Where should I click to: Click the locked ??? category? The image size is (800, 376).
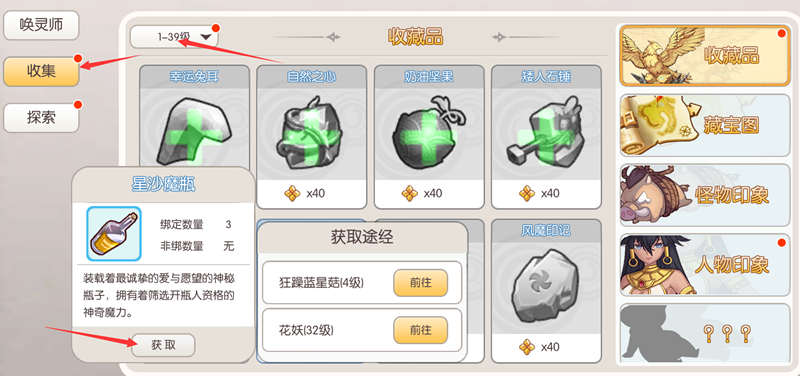tap(705, 334)
